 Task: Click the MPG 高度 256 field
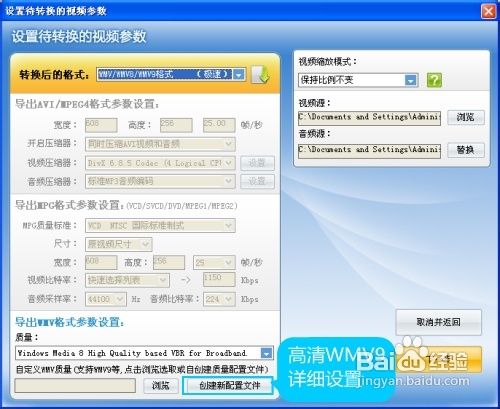point(169,263)
